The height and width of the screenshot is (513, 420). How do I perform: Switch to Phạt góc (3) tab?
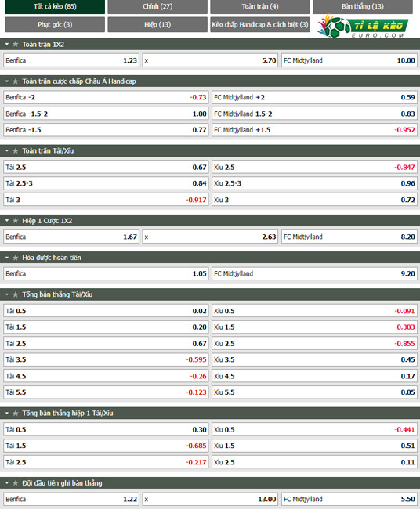[55, 24]
